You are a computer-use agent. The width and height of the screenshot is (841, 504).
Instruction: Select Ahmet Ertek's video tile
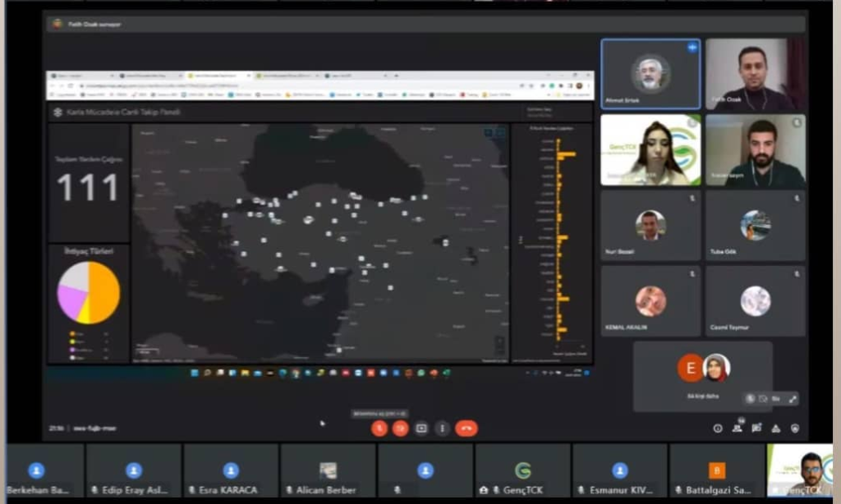(650, 74)
